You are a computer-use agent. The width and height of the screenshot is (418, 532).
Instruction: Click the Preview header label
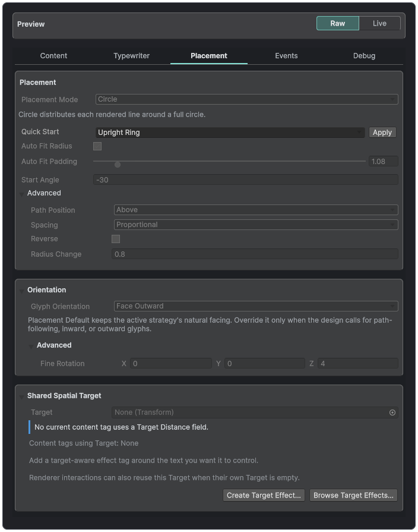click(31, 24)
